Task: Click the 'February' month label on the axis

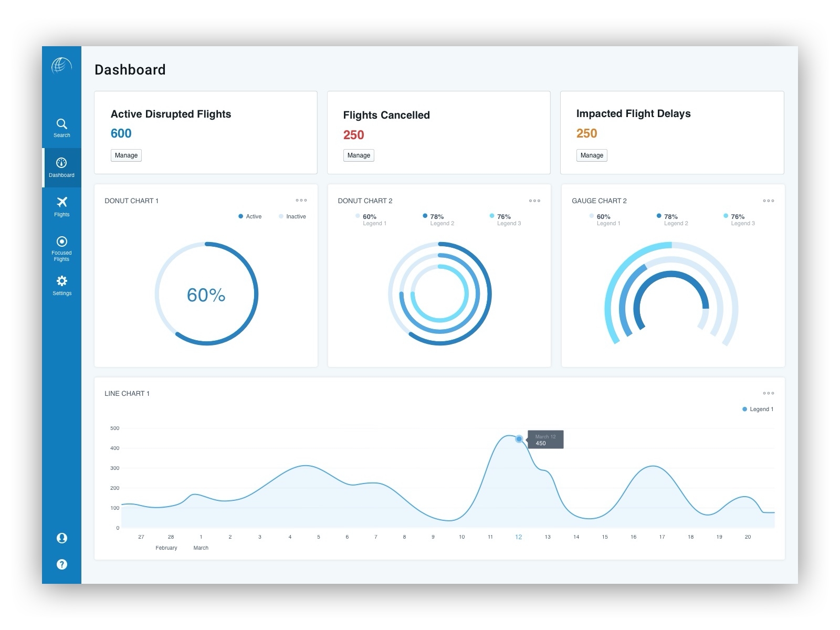Action: (x=166, y=548)
